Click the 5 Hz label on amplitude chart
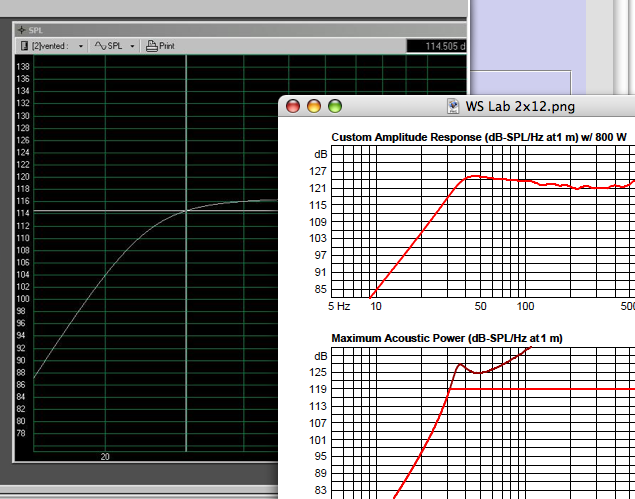Image resolution: width=635 pixels, height=499 pixels. click(339, 306)
